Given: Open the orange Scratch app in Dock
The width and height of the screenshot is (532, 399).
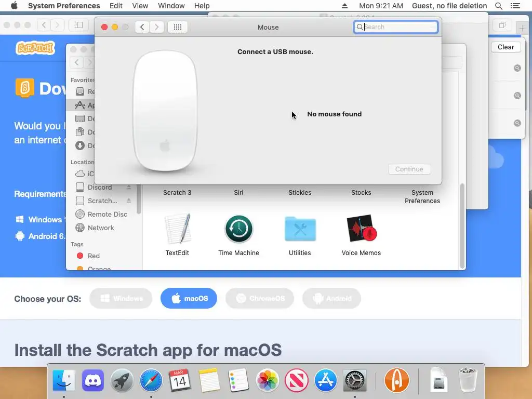Looking at the screenshot, I should 396,380.
